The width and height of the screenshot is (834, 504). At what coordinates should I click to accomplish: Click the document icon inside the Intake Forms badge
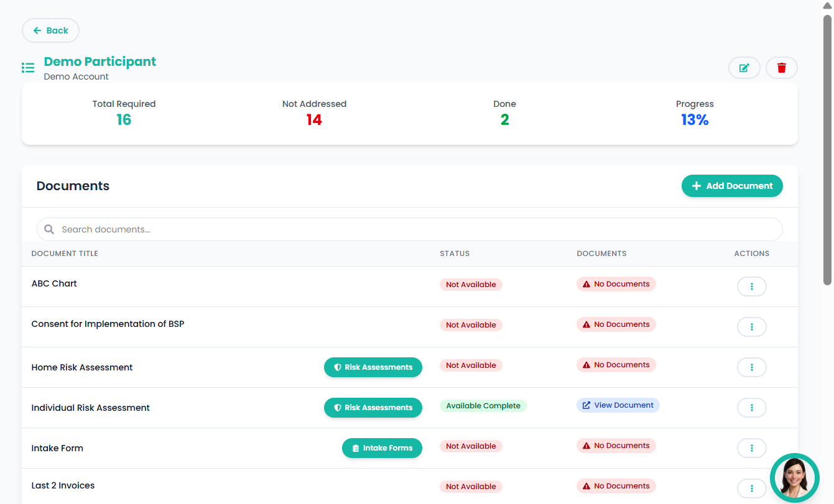point(355,447)
